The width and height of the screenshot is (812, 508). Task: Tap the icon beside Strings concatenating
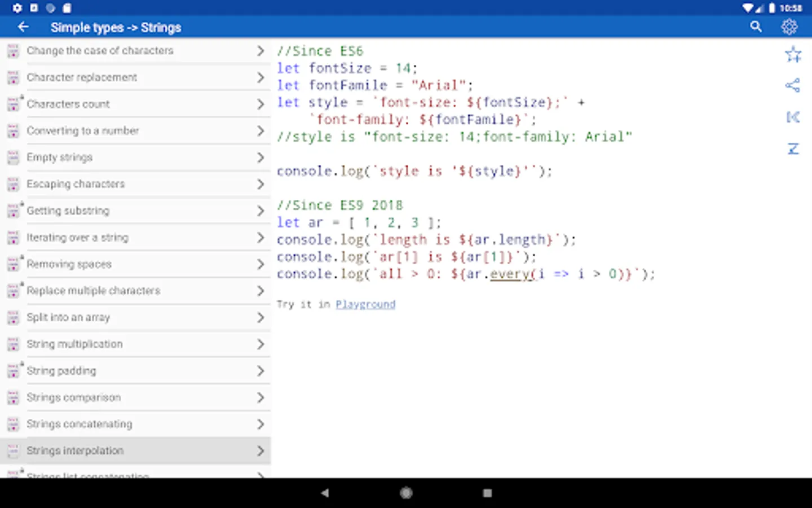[13, 424]
